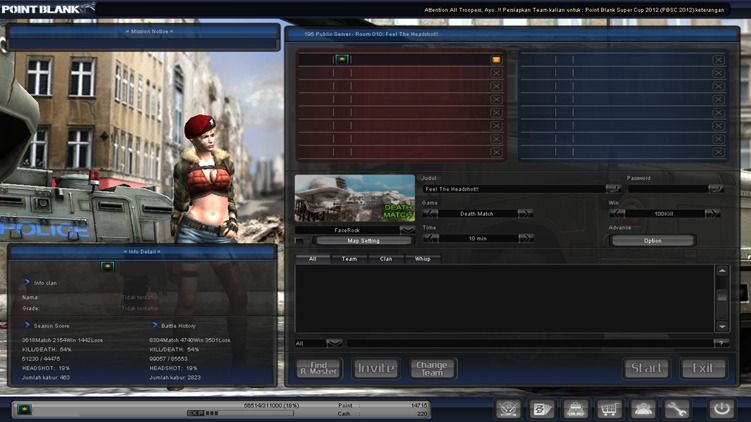Open the inventory icon in bottom bar
This screenshot has height=422, width=751.
point(575,409)
